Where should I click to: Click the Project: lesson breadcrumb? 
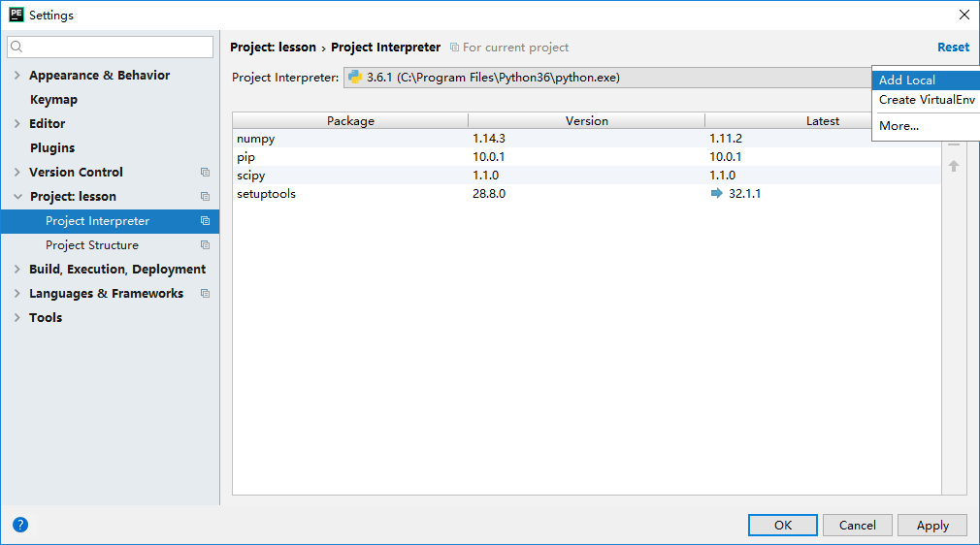(273, 48)
